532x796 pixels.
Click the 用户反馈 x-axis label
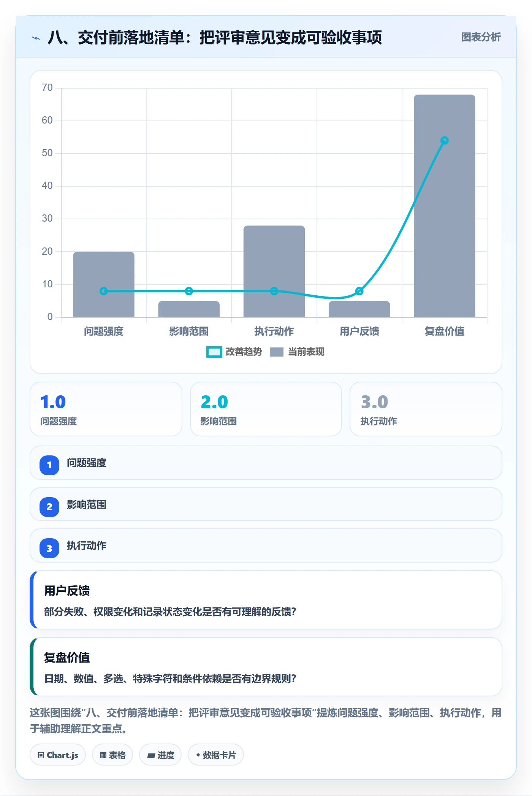point(359,331)
